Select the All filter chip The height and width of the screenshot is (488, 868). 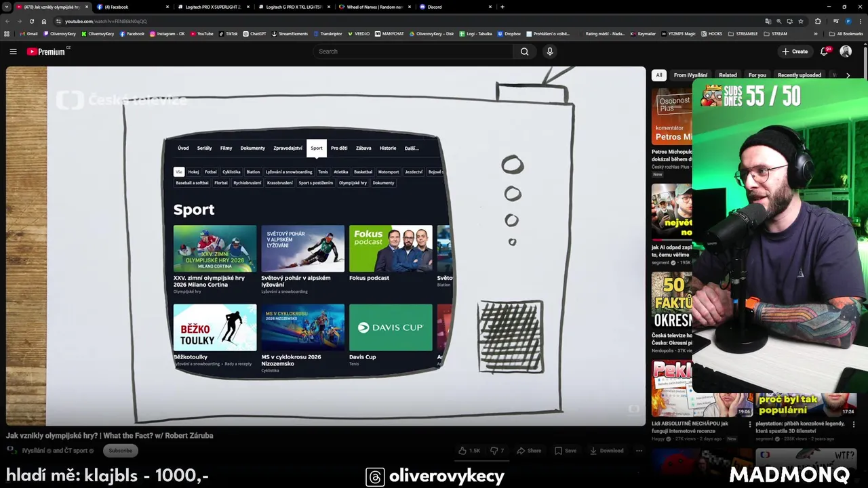pyautogui.click(x=658, y=75)
